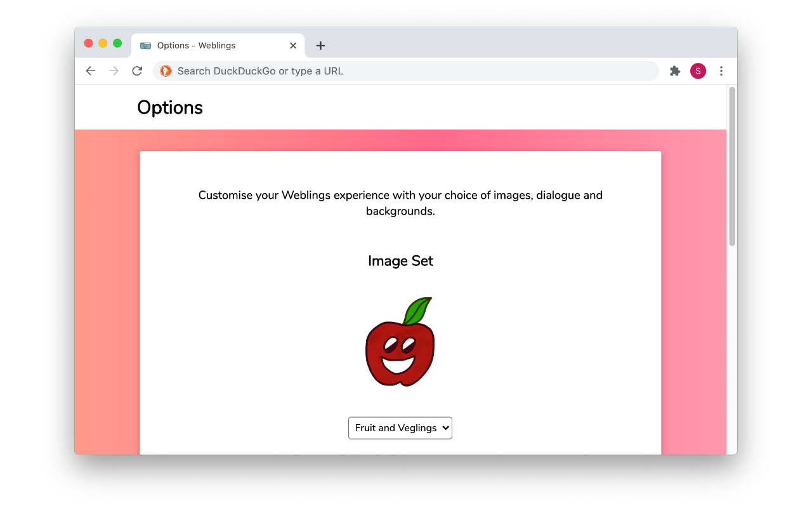The image size is (812, 508).
Task: Click the Weblings favicon on the tab
Action: click(x=144, y=45)
